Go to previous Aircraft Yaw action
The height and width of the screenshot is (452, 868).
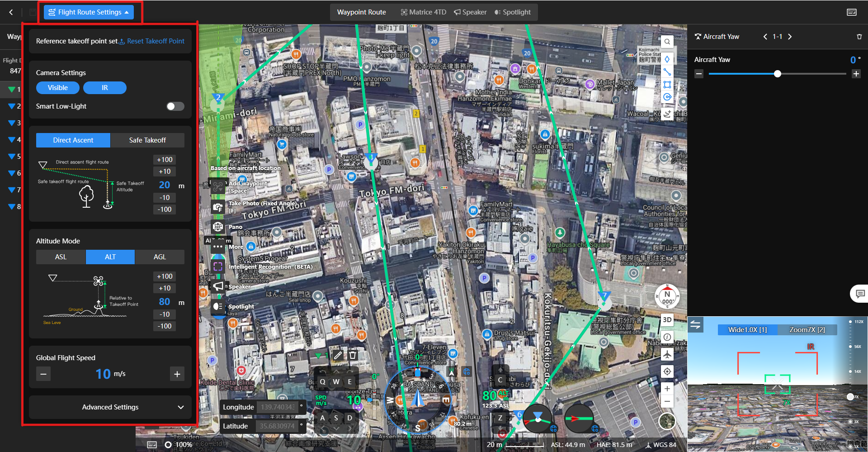click(x=765, y=37)
